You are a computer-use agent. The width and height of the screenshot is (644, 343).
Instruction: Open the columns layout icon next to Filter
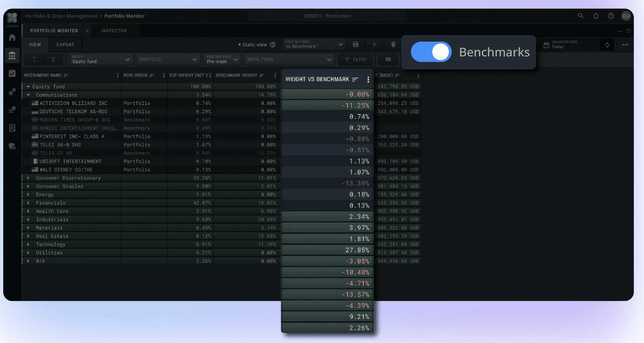coord(388,60)
